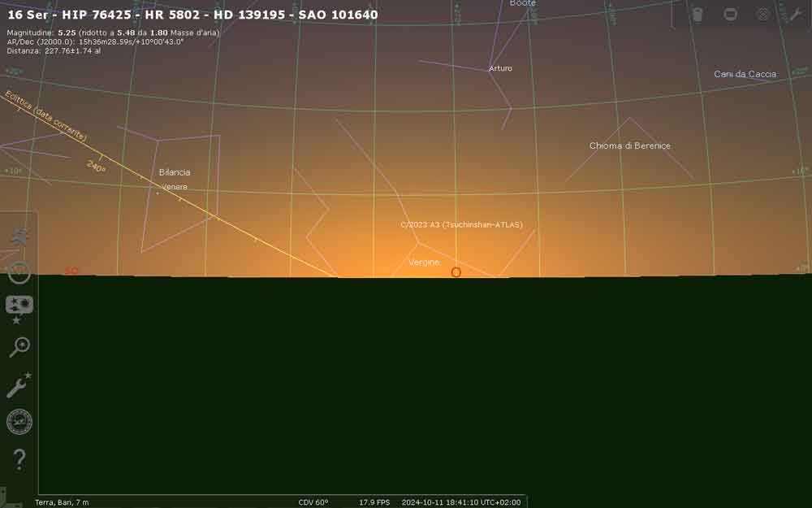The image size is (812, 508).
Task: Open the Help question mark window
Action: (x=19, y=459)
